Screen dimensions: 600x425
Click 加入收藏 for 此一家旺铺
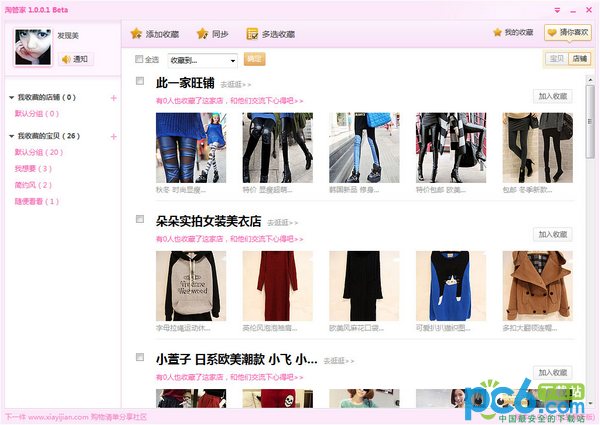point(553,96)
